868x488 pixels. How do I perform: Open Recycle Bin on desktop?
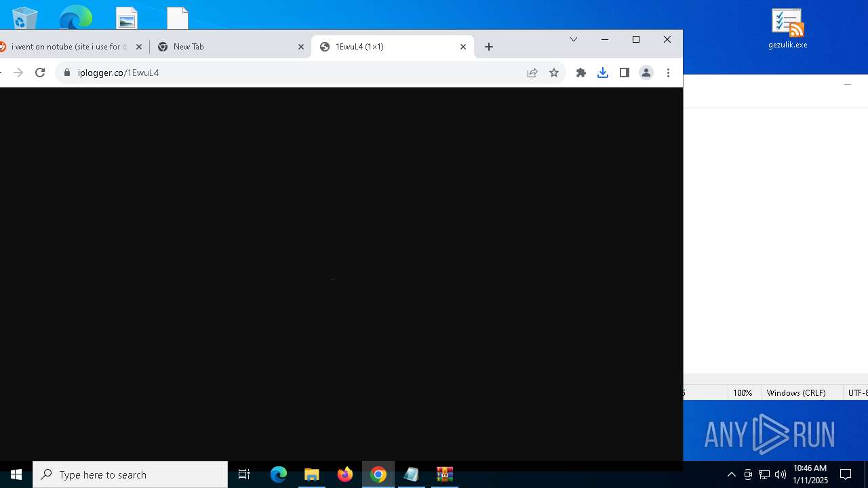pos(24,18)
